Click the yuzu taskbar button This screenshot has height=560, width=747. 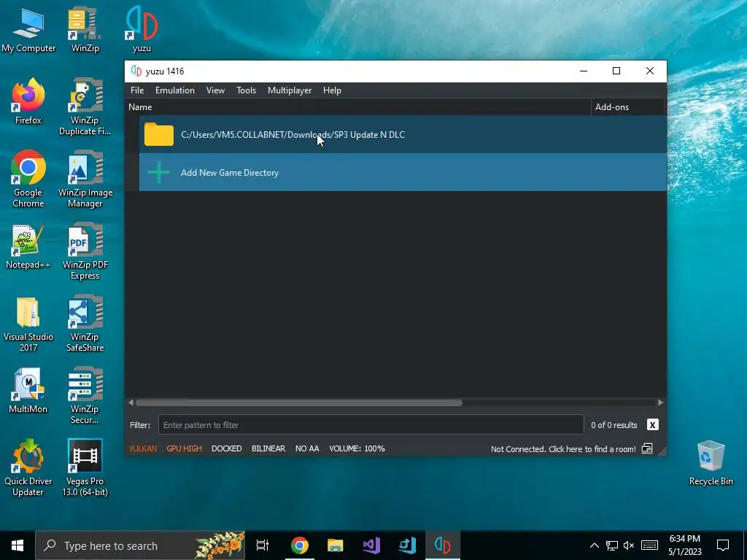coord(443,545)
